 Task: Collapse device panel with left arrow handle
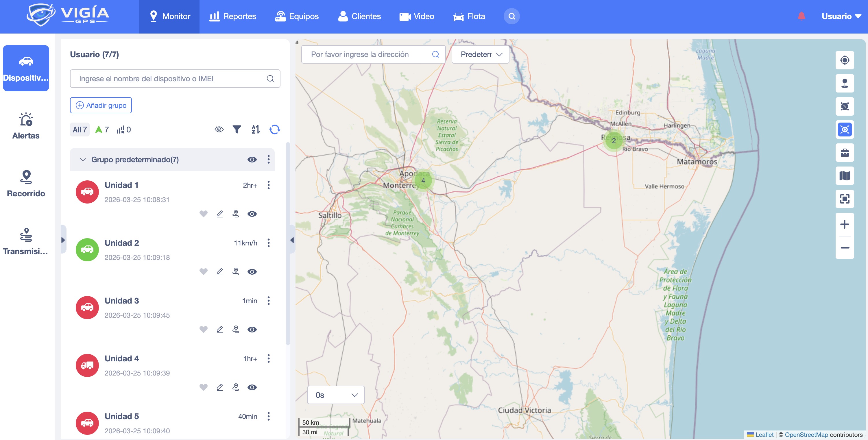point(292,240)
